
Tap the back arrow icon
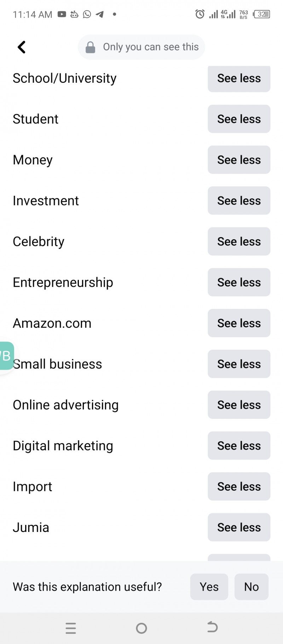point(22,47)
